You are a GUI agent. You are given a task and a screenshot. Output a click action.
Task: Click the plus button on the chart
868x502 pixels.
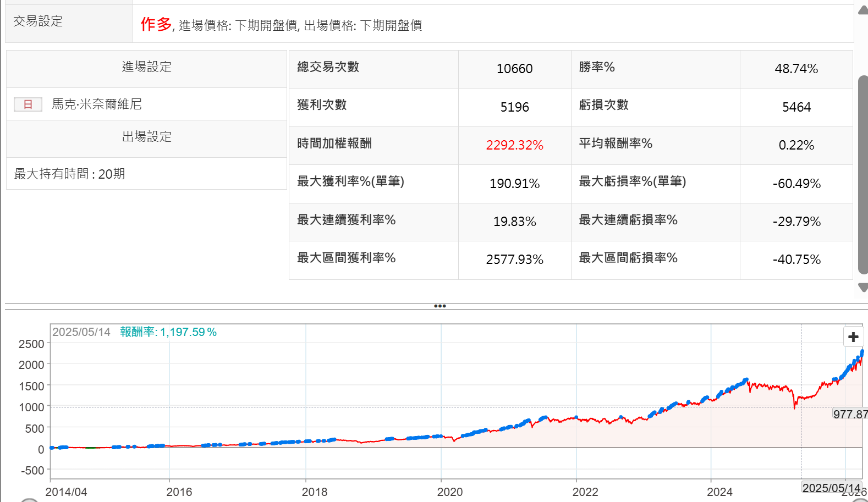pos(853,337)
